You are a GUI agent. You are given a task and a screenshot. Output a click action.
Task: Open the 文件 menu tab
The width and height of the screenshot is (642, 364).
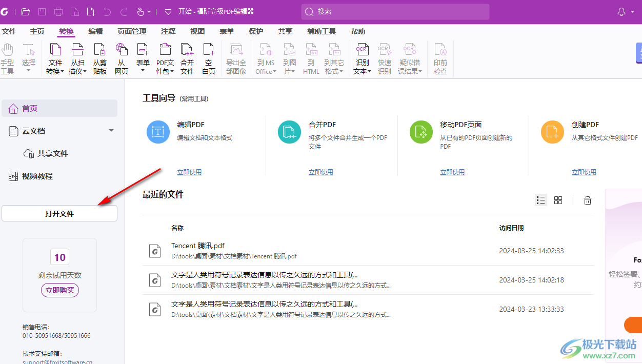point(9,31)
